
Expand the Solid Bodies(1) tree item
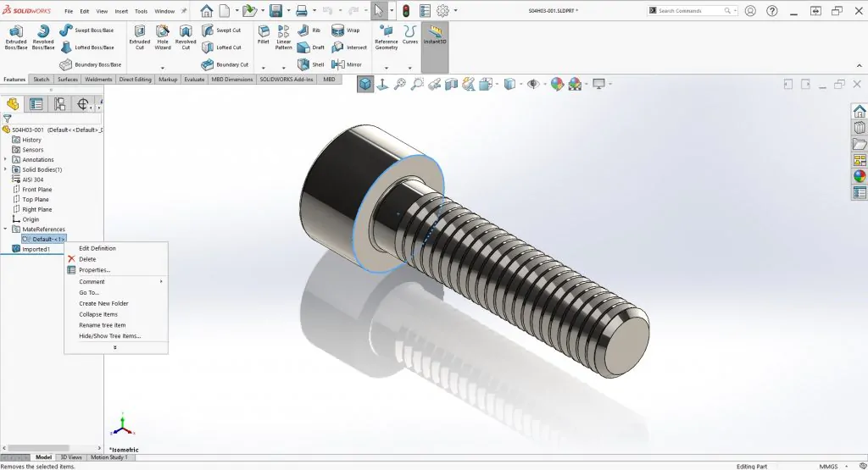6,169
